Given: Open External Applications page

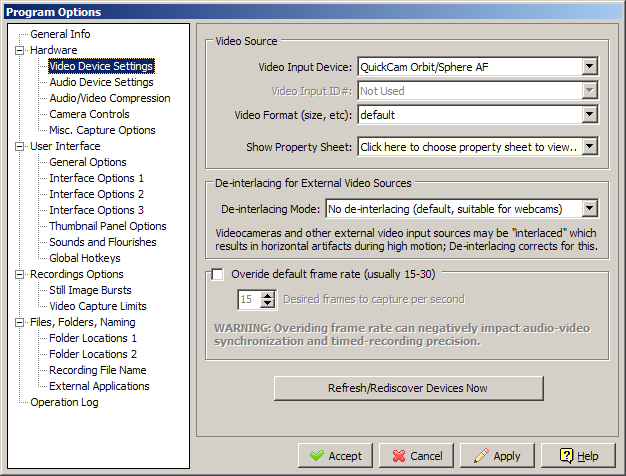Looking at the screenshot, I should click(99, 386).
